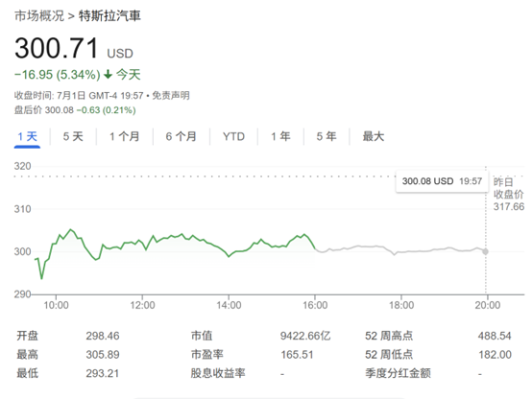
Task: Click the green down arrow icon
Action: coord(108,74)
